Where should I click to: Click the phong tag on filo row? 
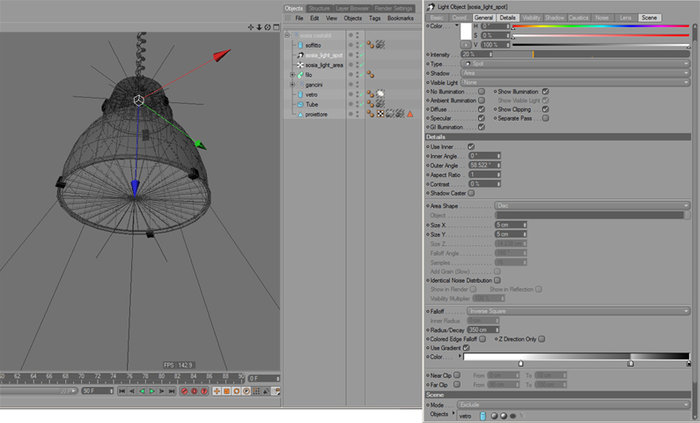(370, 75)
